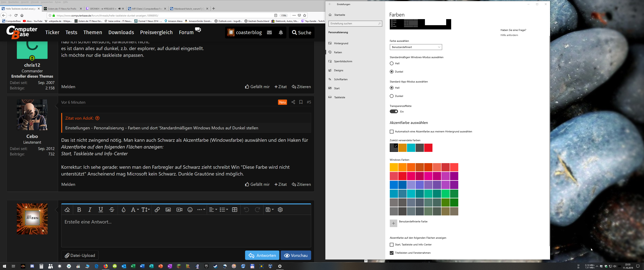Click the strikethrough formatting icon
The height and width of the screenshot is (270, 644).
pos(112,210)
